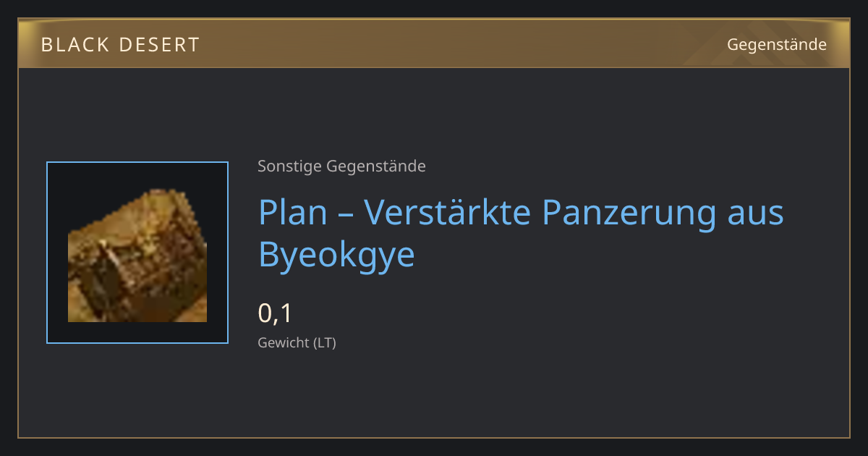
Task: Open the Plan – Verstärkte Panzerung title
Action: pyautogui.click(x=521, y=232)
